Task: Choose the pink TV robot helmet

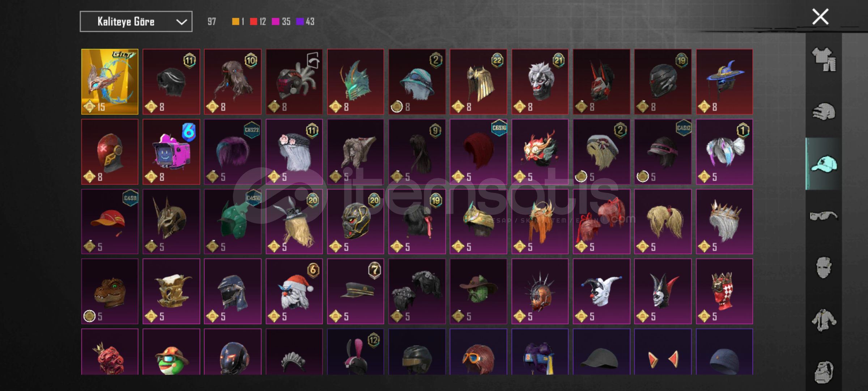Action: (171, 152)
